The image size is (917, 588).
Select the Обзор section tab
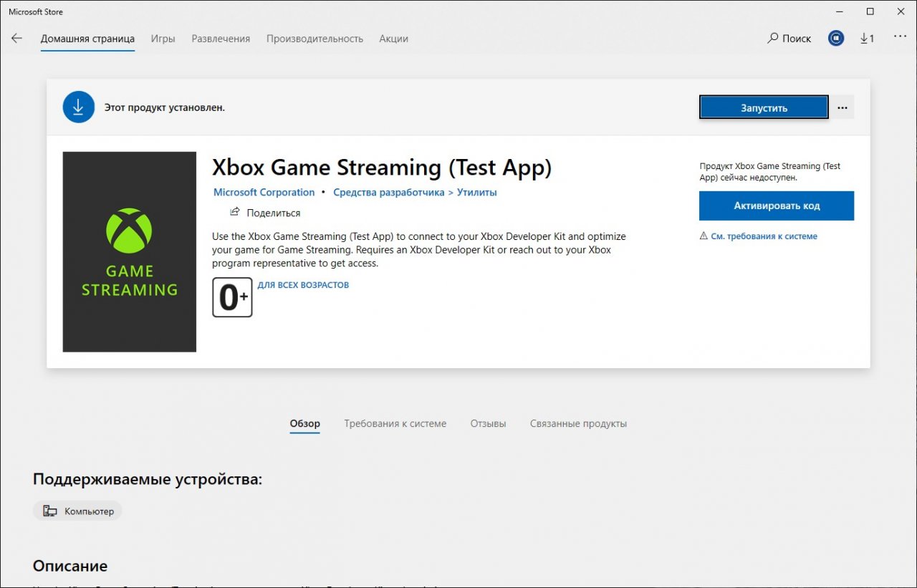click(305, 423)
